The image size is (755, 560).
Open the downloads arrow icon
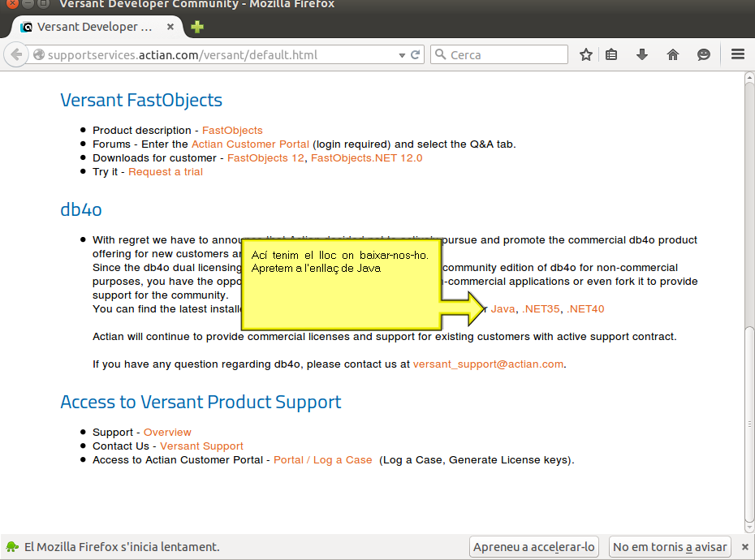(x=642, y=54)
